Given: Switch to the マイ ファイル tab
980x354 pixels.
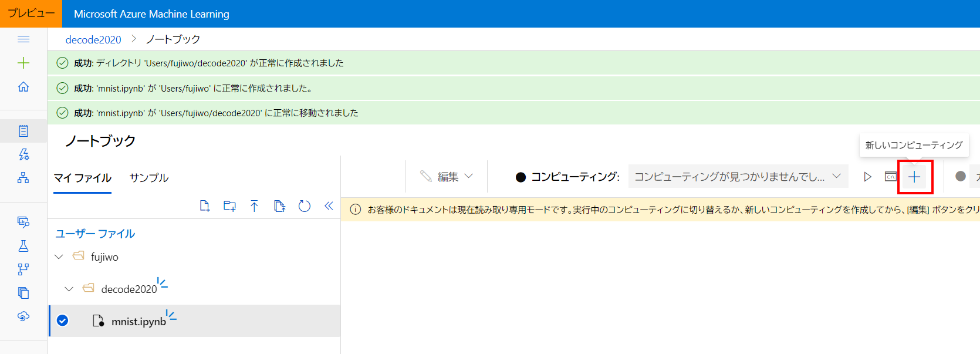Looking at the screenshot, I should (83, 178).
